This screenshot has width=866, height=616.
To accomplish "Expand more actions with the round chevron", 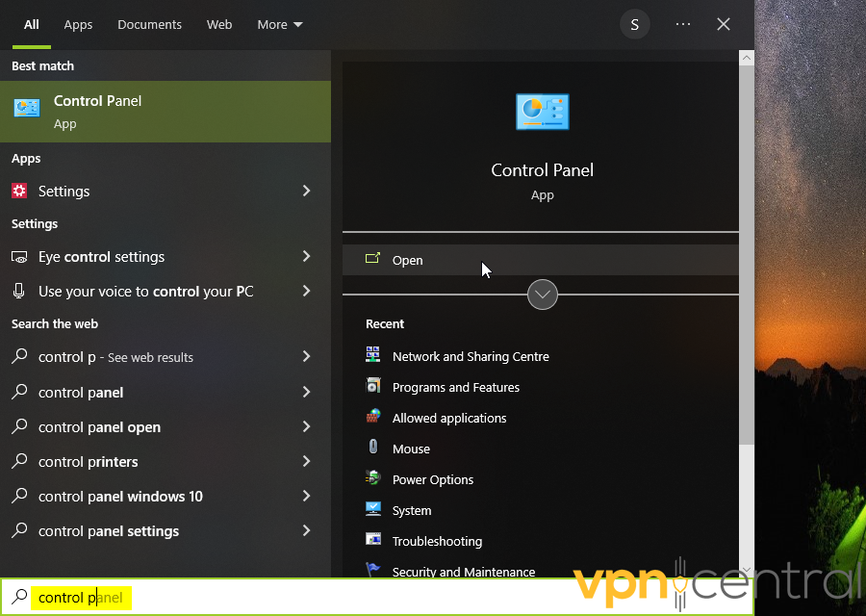I will [x=543, y=295].
